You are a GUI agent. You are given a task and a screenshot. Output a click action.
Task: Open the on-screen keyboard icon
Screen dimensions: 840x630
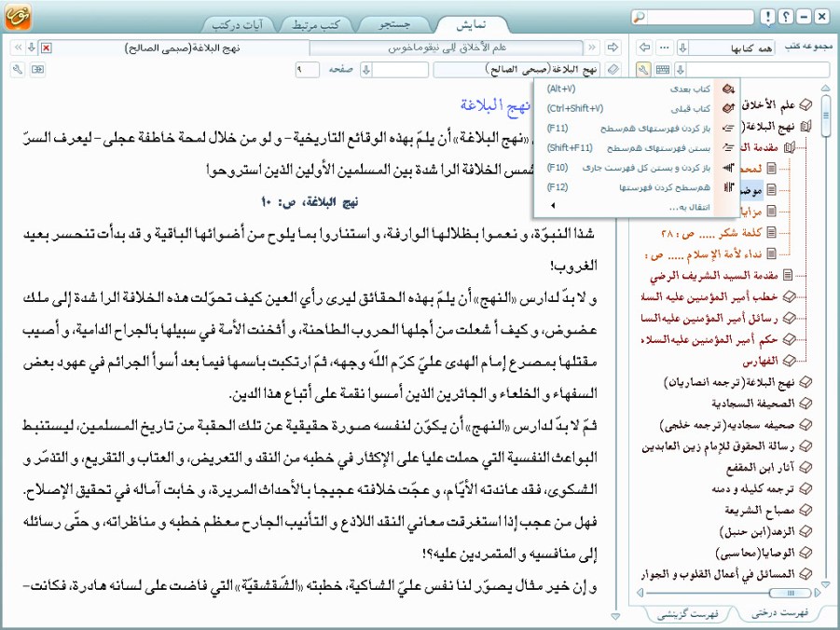[x=663, y=69]
